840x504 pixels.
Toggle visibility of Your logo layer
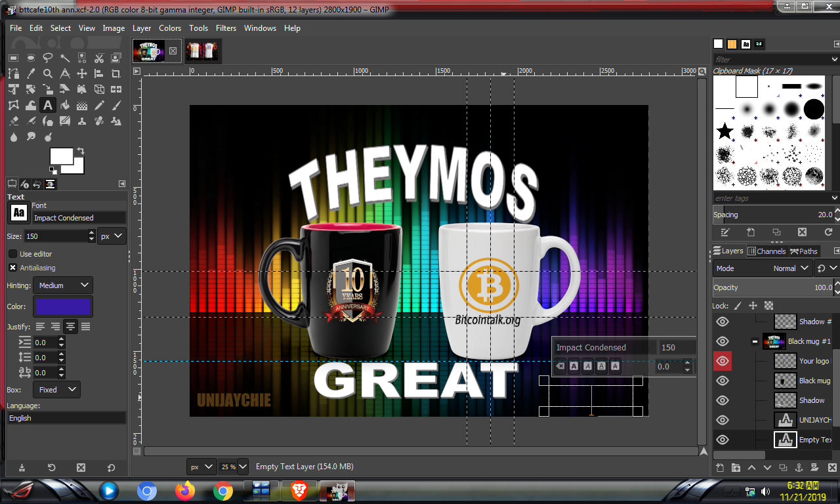point(723,361)
